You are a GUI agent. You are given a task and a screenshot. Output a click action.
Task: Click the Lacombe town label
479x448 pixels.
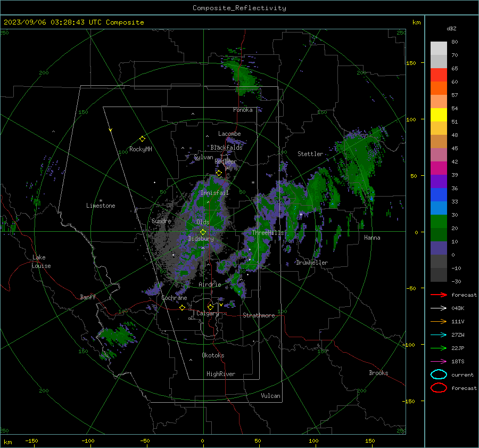(229, 134)
